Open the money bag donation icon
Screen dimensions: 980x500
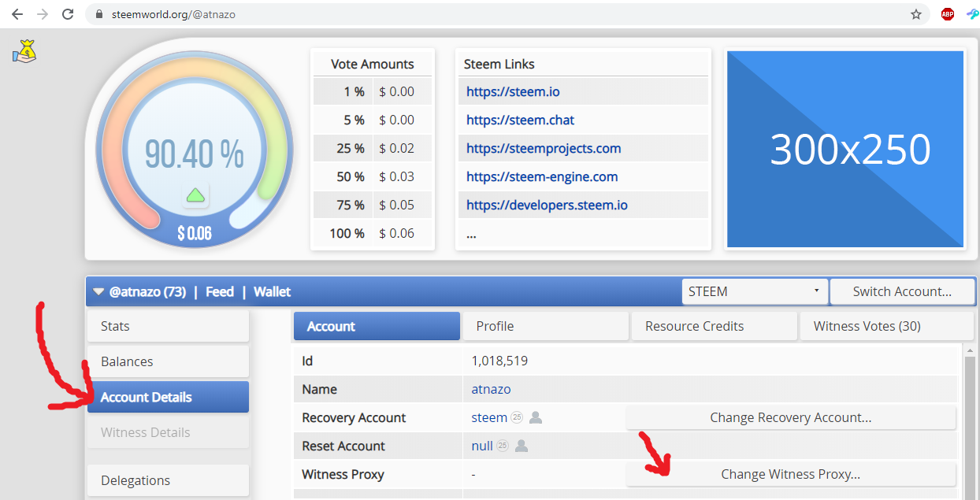[24, 51]
